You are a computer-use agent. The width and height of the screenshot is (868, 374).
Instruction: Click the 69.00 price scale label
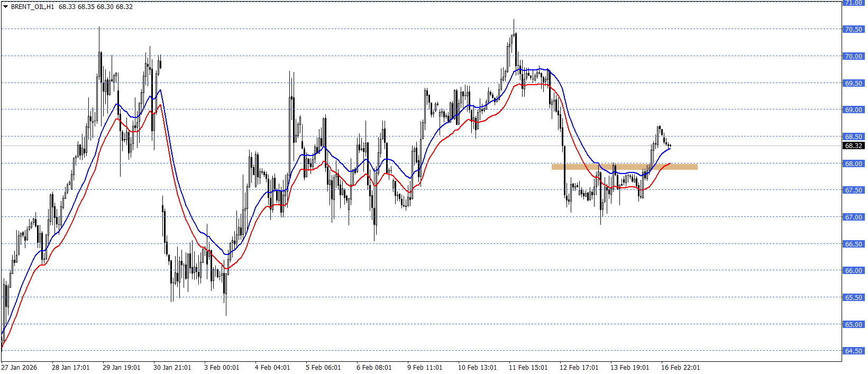coord(853,110)
